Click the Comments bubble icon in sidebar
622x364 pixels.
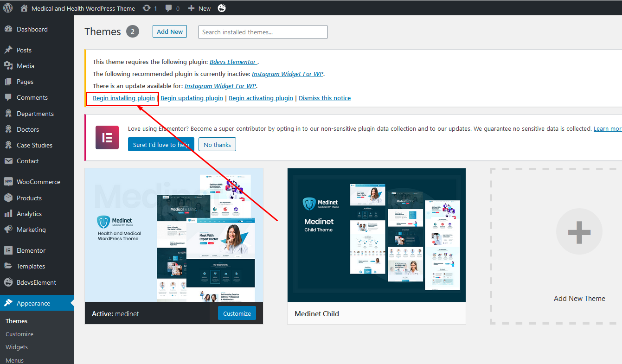click(x=8, y=97)
